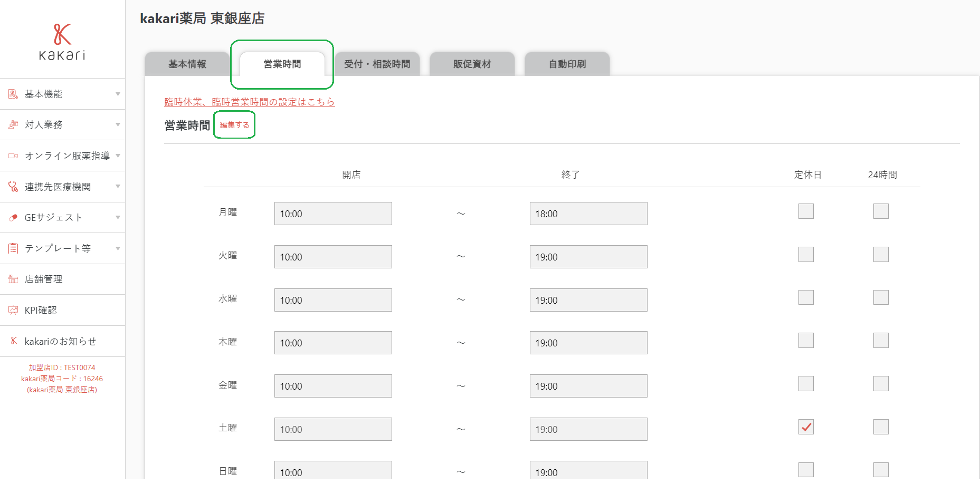Click the 月曜 closing time field 18:00
Image resolution: width=980 pixels, height=484 pixels.
click(588, 214)
